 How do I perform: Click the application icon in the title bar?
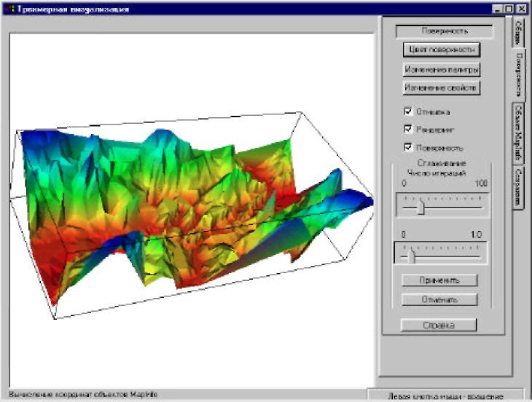click(x=10, y=9)
